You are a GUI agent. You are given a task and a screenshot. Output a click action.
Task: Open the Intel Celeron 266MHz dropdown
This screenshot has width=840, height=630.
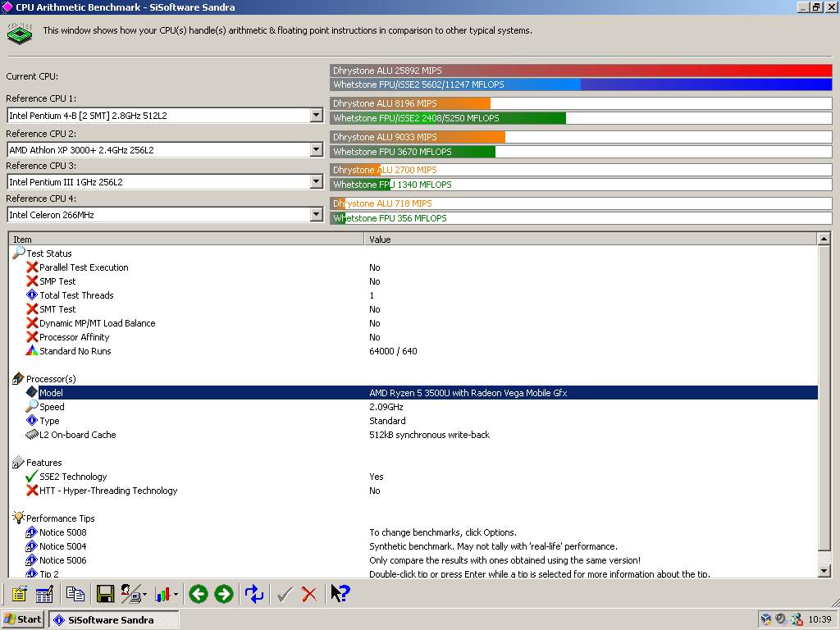pos(317,214)
